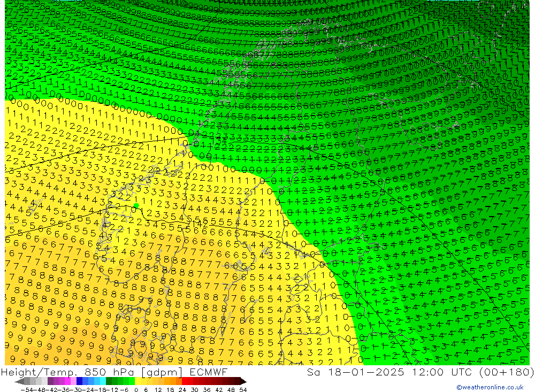Viewport: 535px width, 392px height.
Task: Pick the dark blue legend swatch above -30
Action: point(79,381)
